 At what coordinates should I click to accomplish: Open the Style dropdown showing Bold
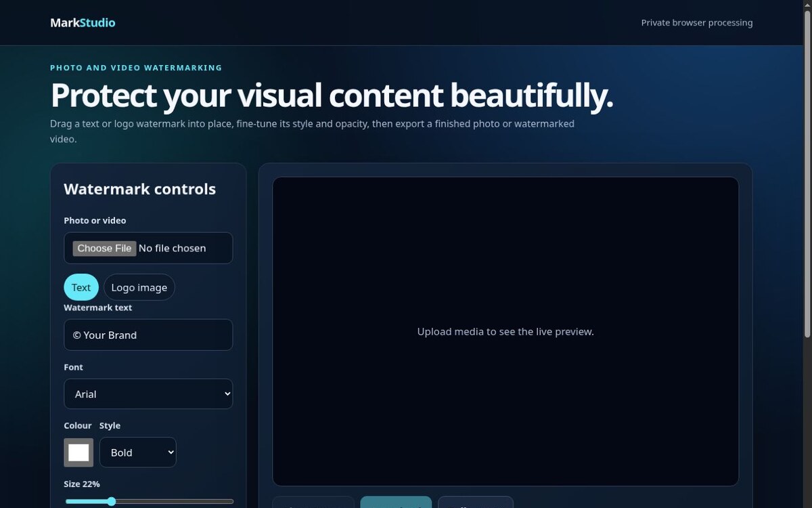click(x=138, y=452)
